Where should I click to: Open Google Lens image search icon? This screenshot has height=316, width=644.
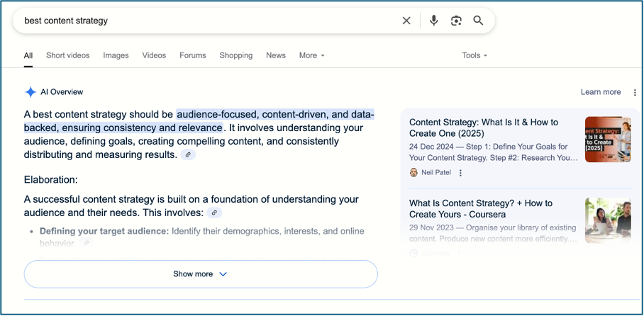(x=456, y=21)
